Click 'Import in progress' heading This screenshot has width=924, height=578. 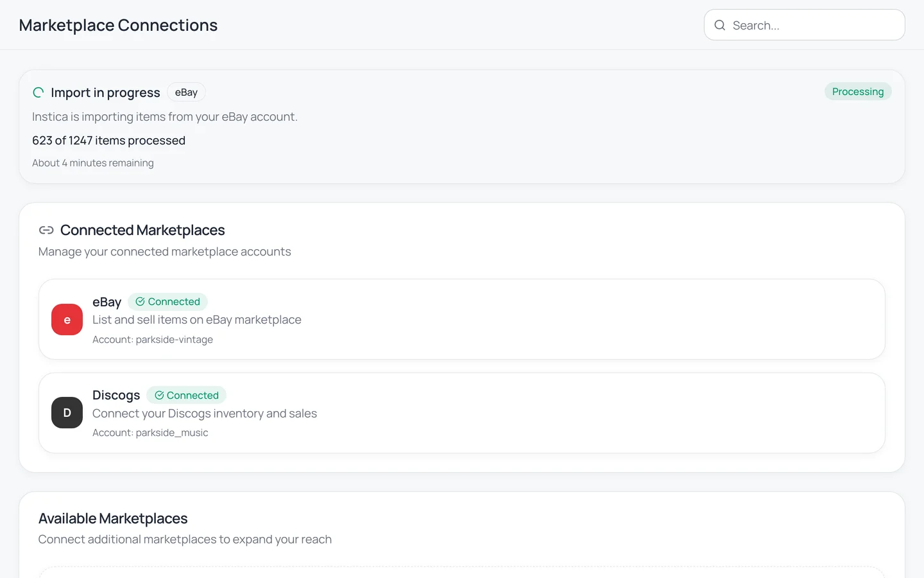tap(105, 92)
